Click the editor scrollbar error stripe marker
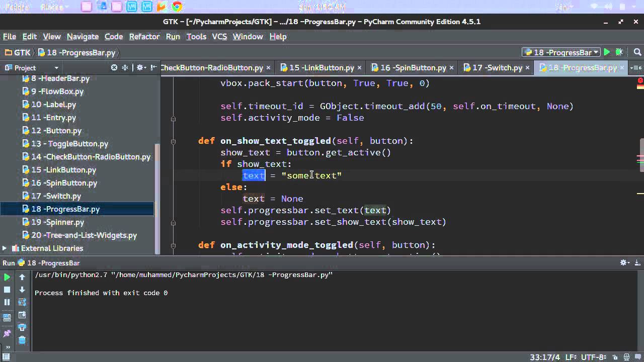This screenshot has width=644, height=362. point(639,80)
